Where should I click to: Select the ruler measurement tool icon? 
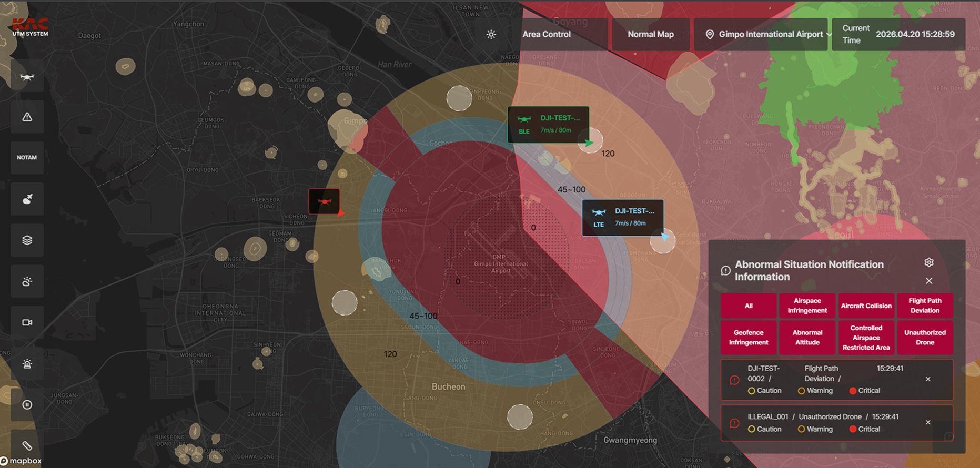click(x=27, y=446)
